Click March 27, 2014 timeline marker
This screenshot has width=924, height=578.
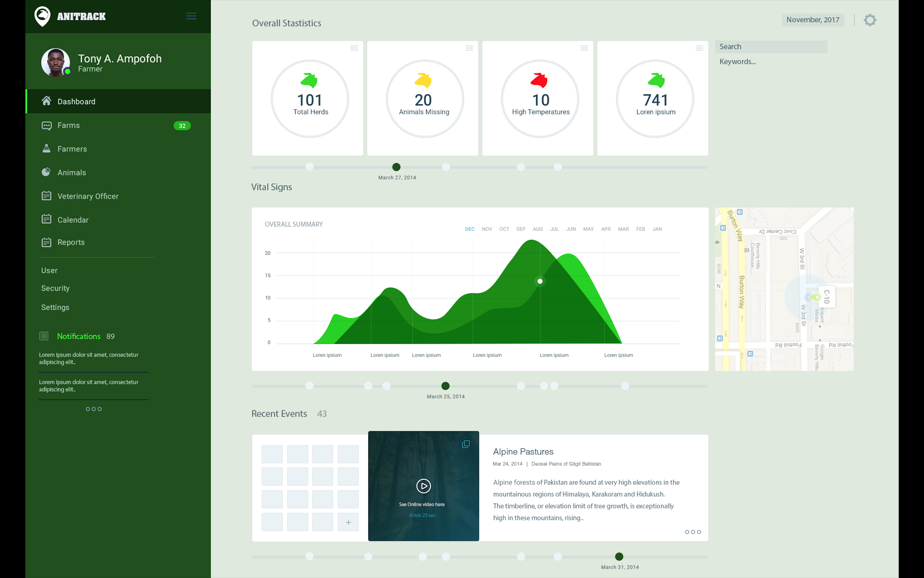[x=396, y=167]
